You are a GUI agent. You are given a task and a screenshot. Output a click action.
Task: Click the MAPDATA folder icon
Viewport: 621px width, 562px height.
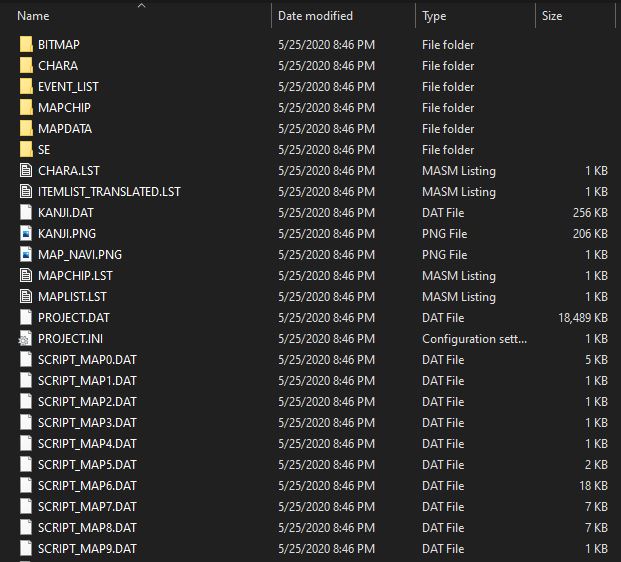pos(26,129)
